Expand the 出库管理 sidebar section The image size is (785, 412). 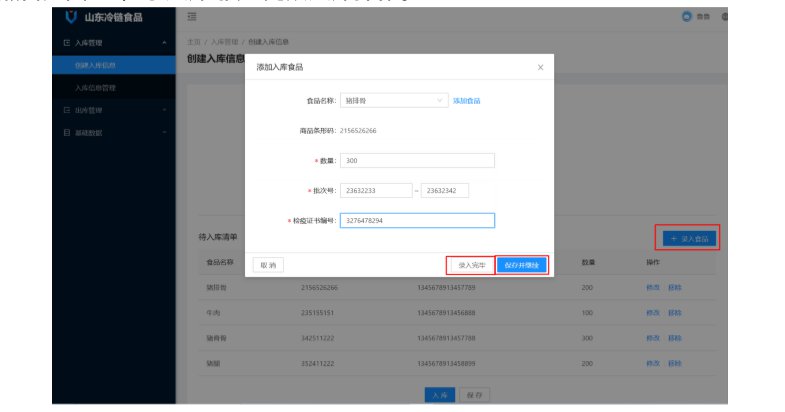tap(164, 110)
